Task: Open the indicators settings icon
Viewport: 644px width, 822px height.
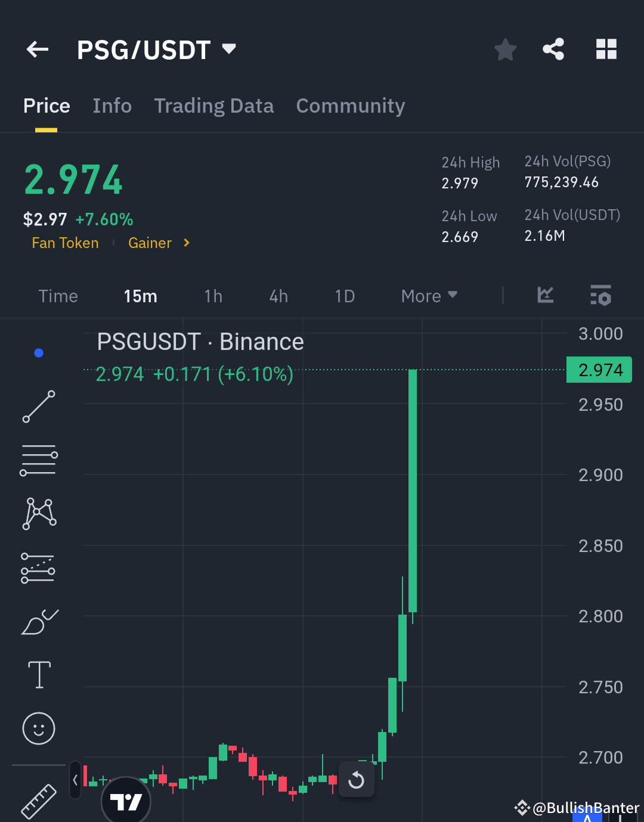Action: pos(600,296)
